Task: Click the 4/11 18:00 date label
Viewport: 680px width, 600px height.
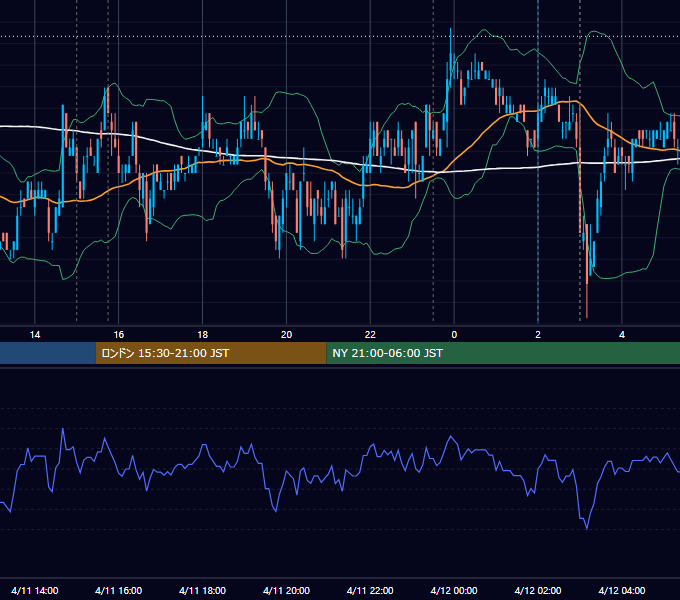Action: click(203, 590)
